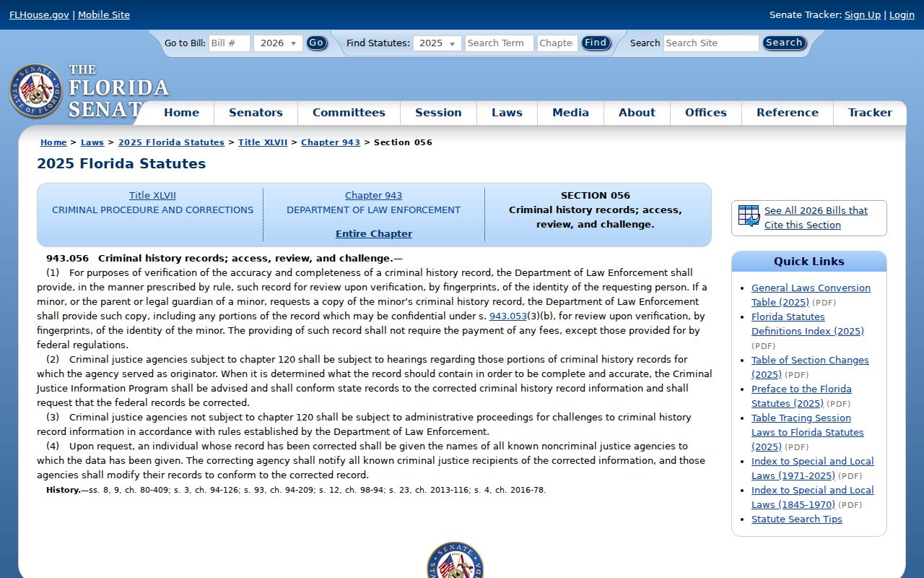Click 'CRIMINAL PROCEDURE AND CORRECTIONS' title text
This screenshot has width=924, height=578.
click(x=153, y=210)
